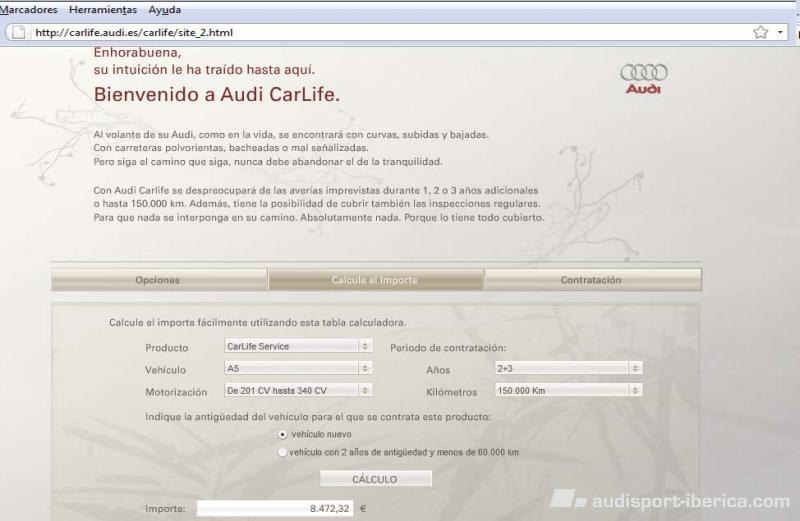Click the Importe label

pos(165,509)
